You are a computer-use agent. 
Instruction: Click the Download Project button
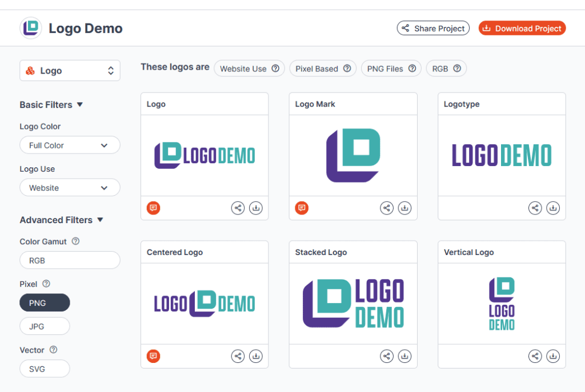point(522,27)
